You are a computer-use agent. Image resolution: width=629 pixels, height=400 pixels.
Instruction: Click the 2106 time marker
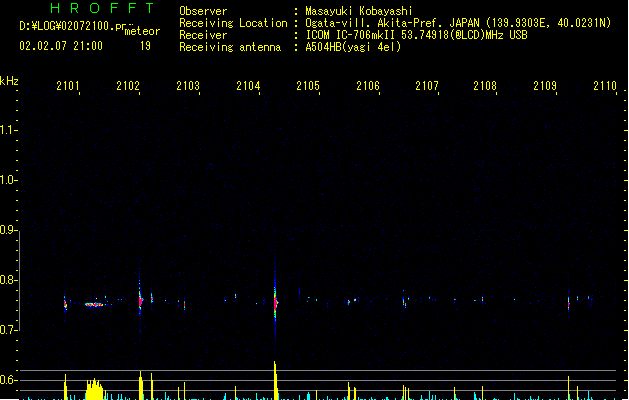[368, 86]
